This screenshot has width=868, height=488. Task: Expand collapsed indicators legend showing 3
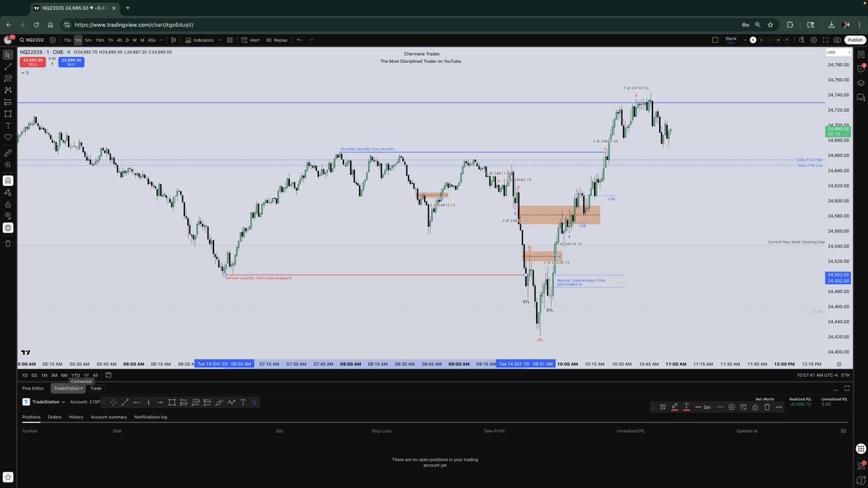tap(25, 73)
